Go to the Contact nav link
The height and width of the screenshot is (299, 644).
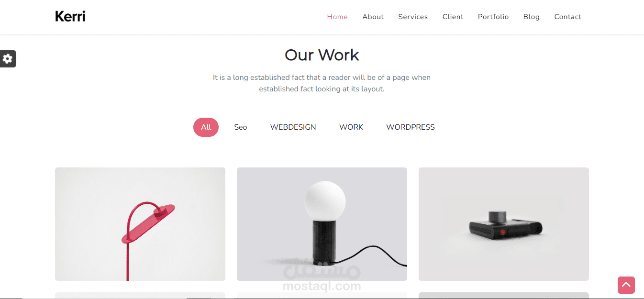(x=568, y=17)
